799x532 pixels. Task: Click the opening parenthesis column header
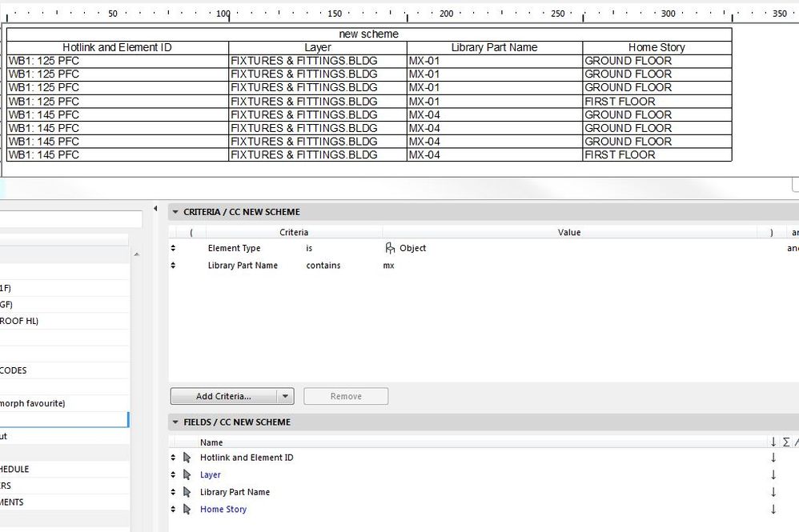click(191, 232)
